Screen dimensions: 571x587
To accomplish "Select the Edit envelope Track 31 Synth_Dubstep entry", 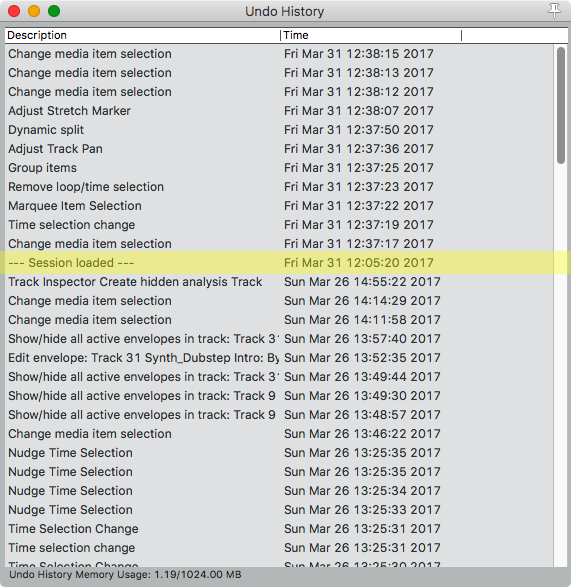I will [279, 358].
